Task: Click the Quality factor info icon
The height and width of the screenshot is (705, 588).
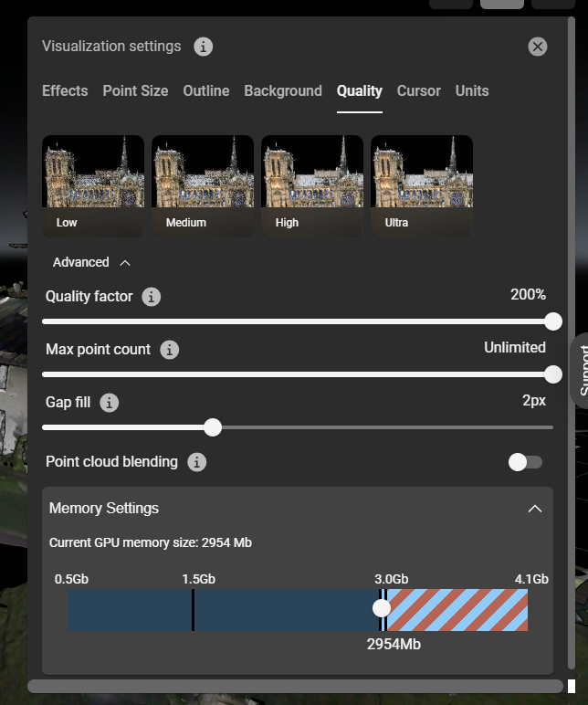Action: click(152, 297)
